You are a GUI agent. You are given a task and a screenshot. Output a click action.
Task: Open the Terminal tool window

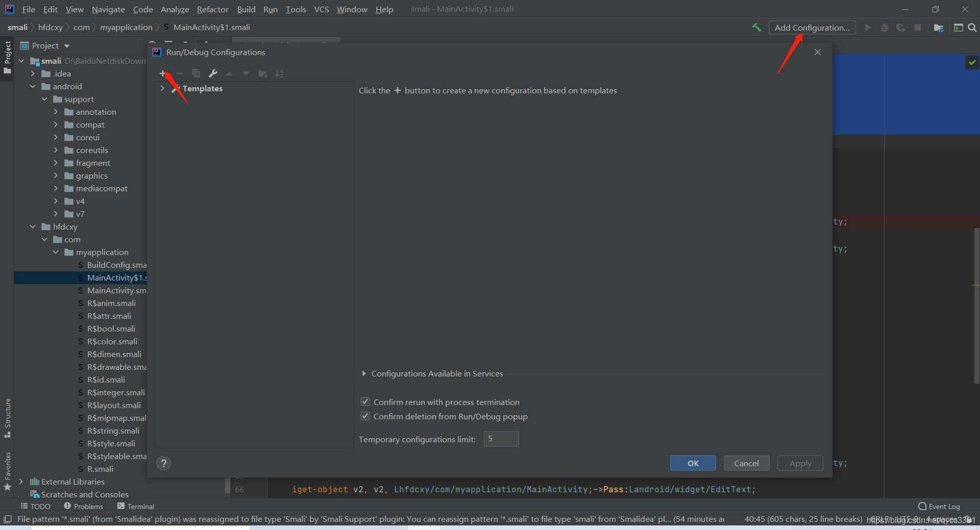click(x=135, y=506)
